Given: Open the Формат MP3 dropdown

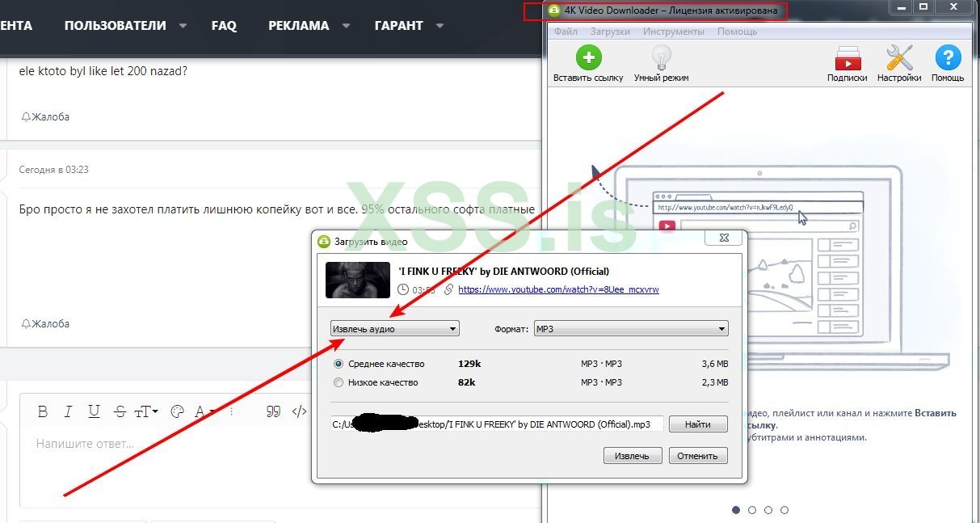Looking at the screenshot, I should 631,329.
